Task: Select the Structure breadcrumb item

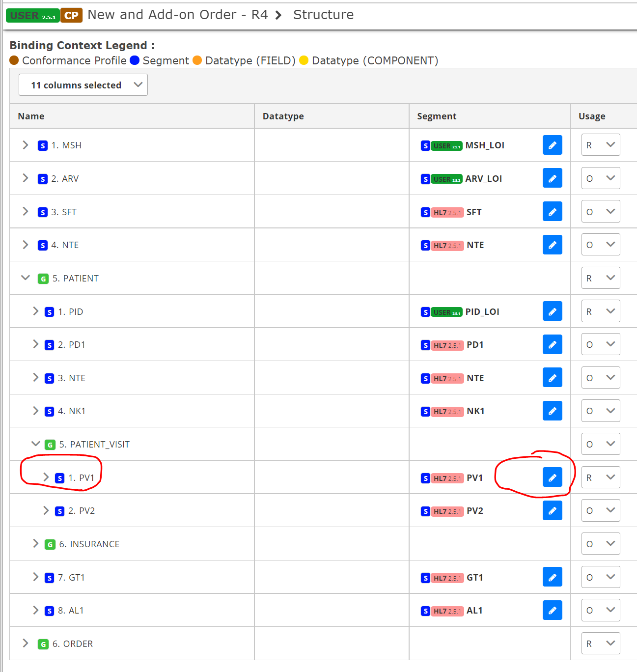Action: [323, 14]
